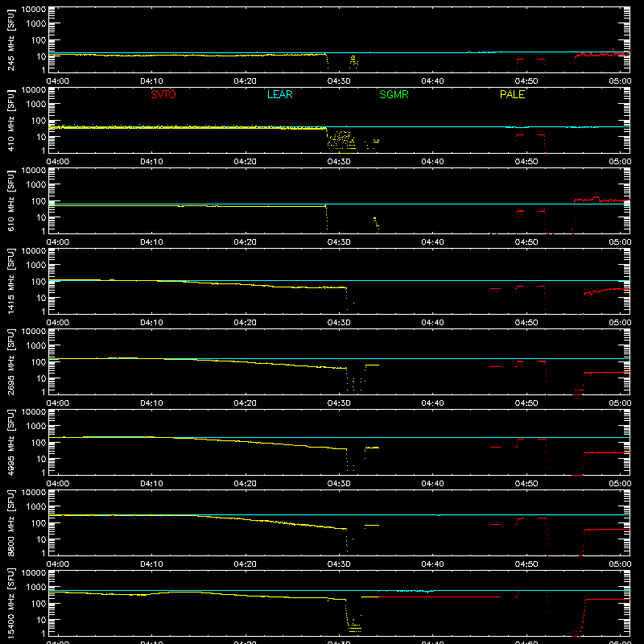644x644 pixels.
Task: Select the '1415 MHz [SFU]' axis title
Action: pyautogui.click(x=10, y=281)
